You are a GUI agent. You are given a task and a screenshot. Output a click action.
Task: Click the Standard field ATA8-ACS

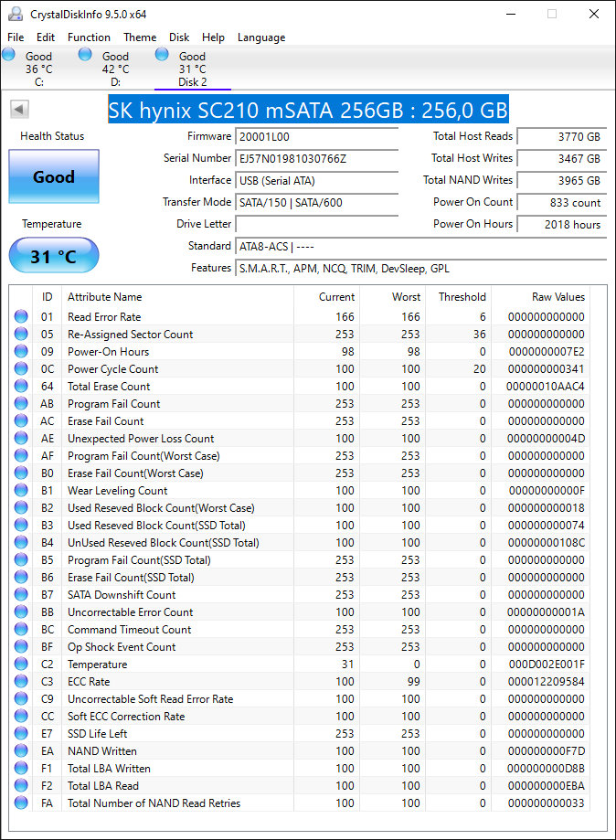[421, 247]
